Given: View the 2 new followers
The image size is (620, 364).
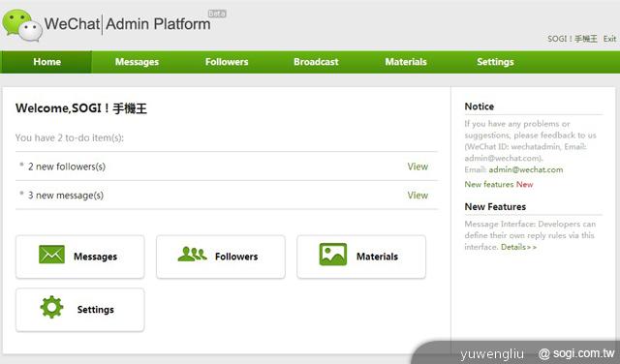Looking at the screenshot, I should [x=418, y=167].
